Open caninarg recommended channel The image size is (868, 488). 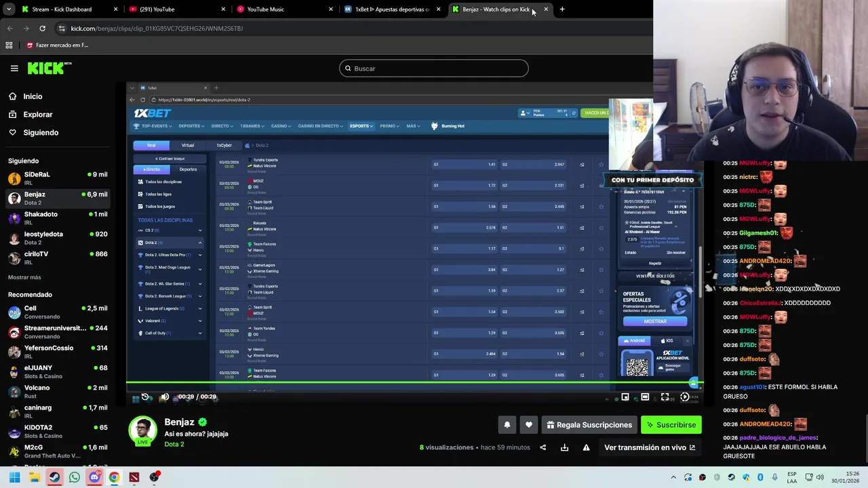pos(58,411)
